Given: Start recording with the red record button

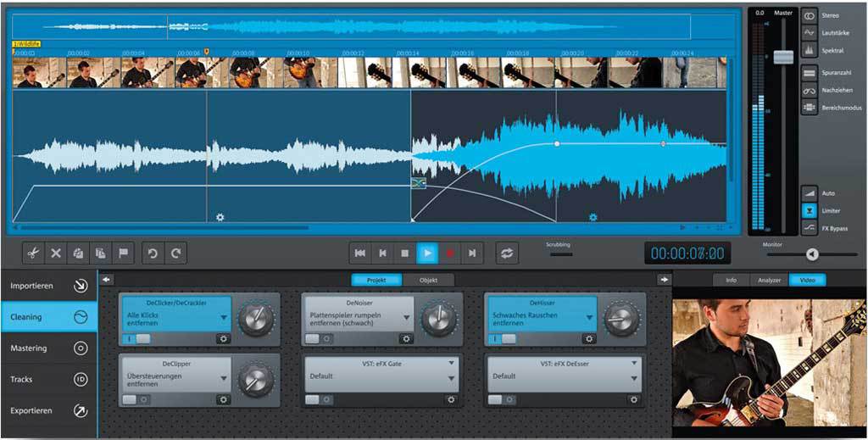Looking at the screenshot, I should [450, 253].
